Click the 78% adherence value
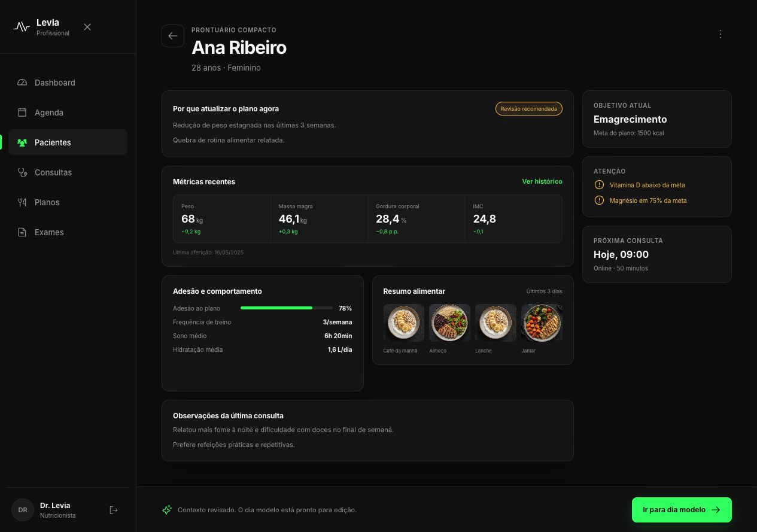This screenshot has width=757, height=532. (345, 308)
